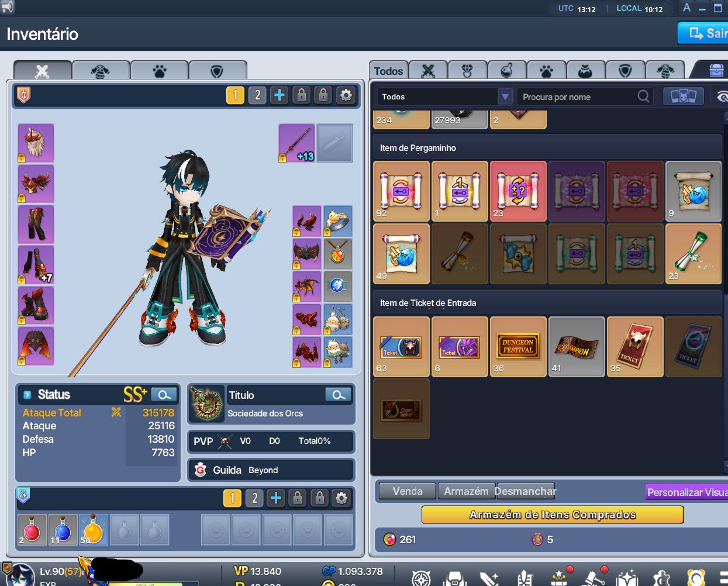Select the red scroll with quantity 23
728x586 pixels.
(x=518, y=191)
